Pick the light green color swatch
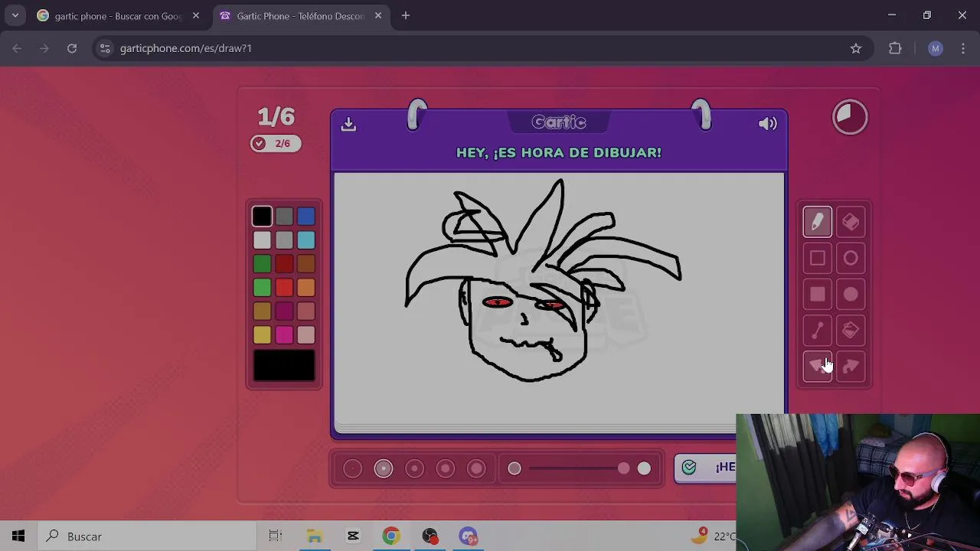 pos(262,288)
